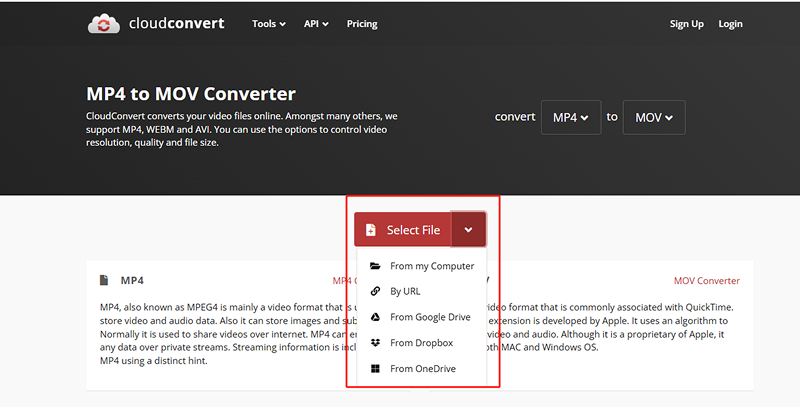Viewport: 800px width, 407px height.
Task: Choose From Google Drive option
Action: click(x=421, y=317)
